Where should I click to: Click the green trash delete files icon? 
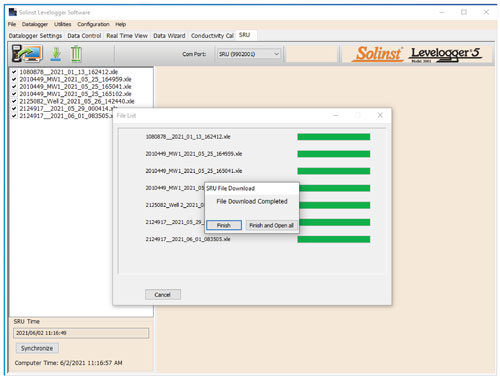click(x=76, y=54)
